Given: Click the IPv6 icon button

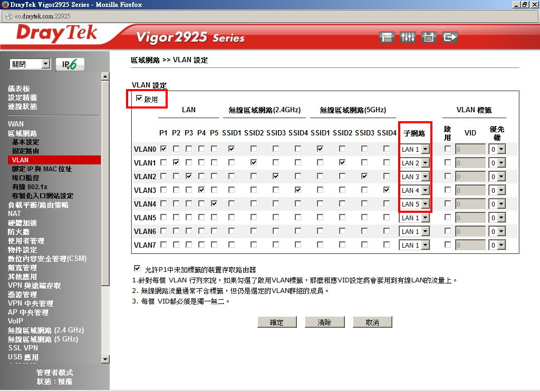Looking at the screenshot, I should 70,64.
